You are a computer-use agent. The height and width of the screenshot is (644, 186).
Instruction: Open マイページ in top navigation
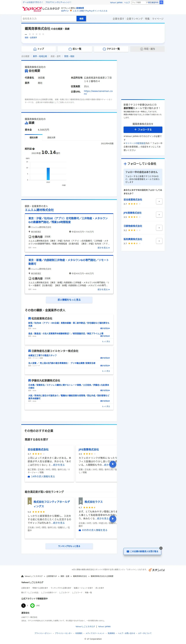tap(158, 19)
